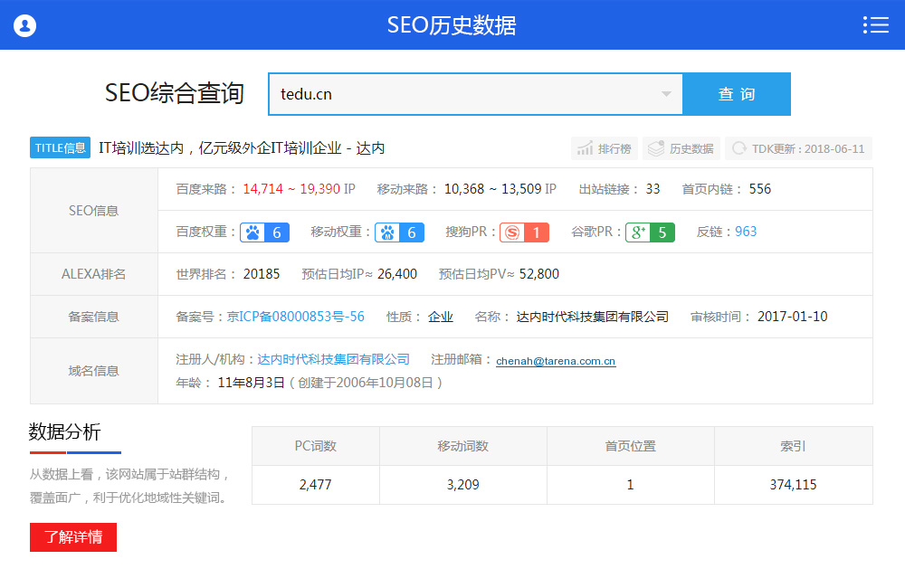This screenshot has height=588, width=905.
Task: Click the user profile icon in header
Action: pyautogui.click(x=24, y=25)
